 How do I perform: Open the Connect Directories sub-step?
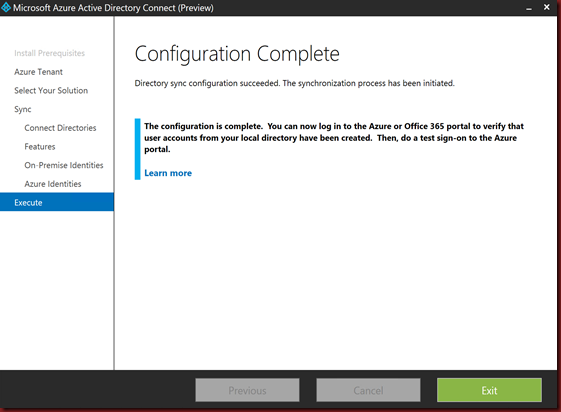[60, 128]
